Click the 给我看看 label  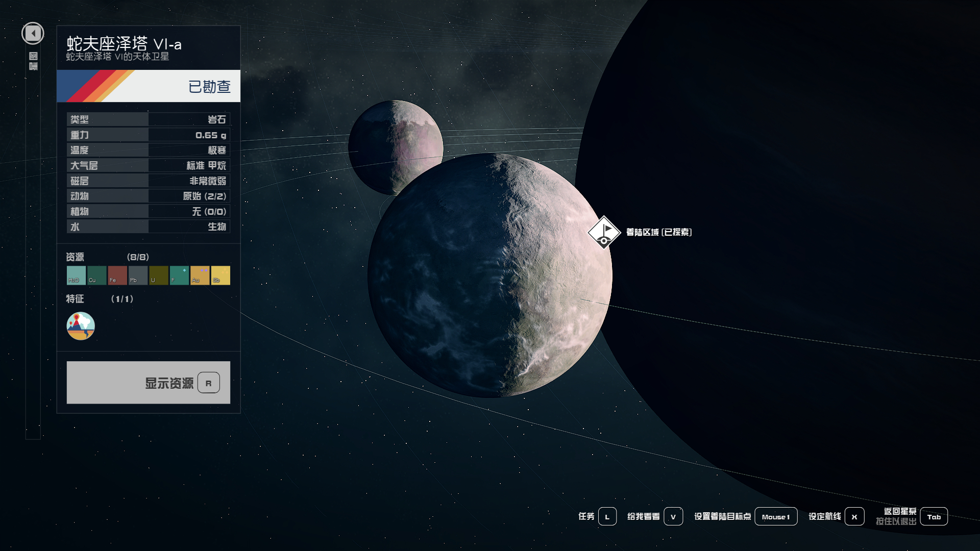(644, 517)
